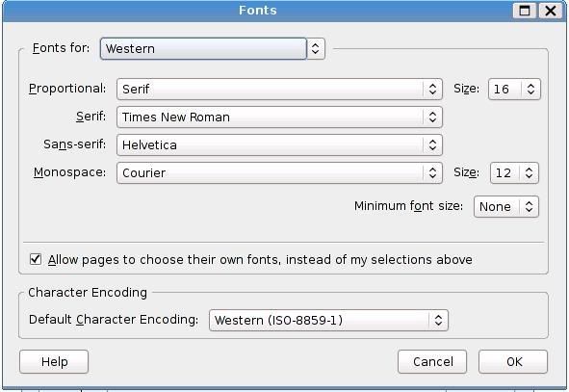
Task: Click the Fonts title bar
Action: point(258,11)
